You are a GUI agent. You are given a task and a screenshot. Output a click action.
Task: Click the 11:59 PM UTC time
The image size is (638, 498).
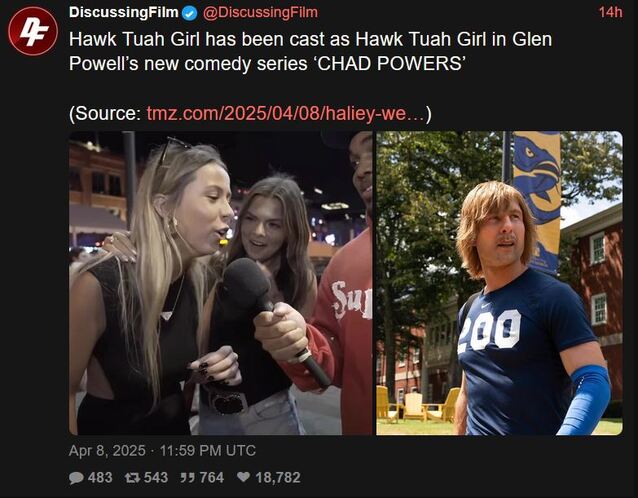(x=208, y=450)
